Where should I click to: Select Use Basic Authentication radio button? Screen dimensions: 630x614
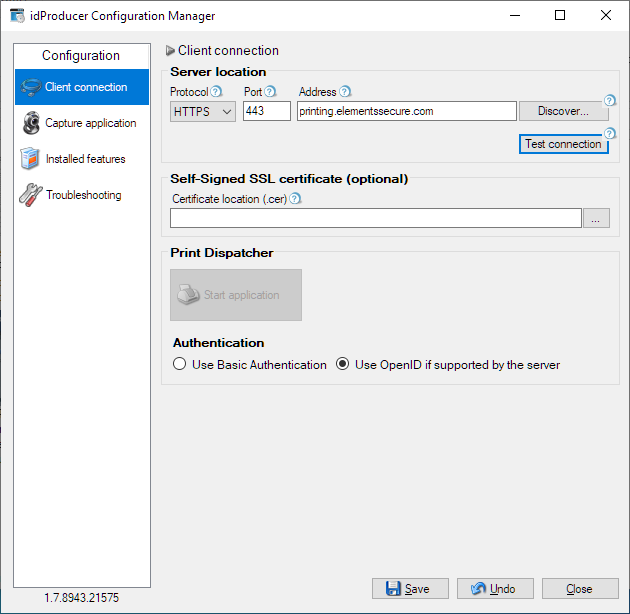pos(180,365)
